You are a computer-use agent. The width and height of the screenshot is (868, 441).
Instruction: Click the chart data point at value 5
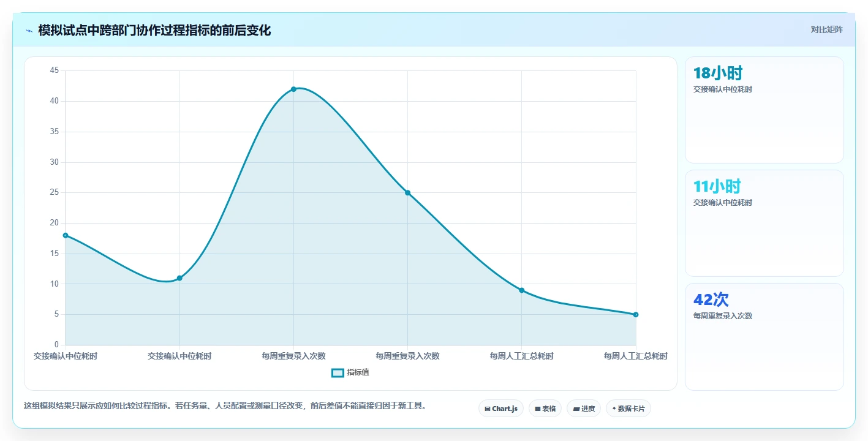click(636, 315)
